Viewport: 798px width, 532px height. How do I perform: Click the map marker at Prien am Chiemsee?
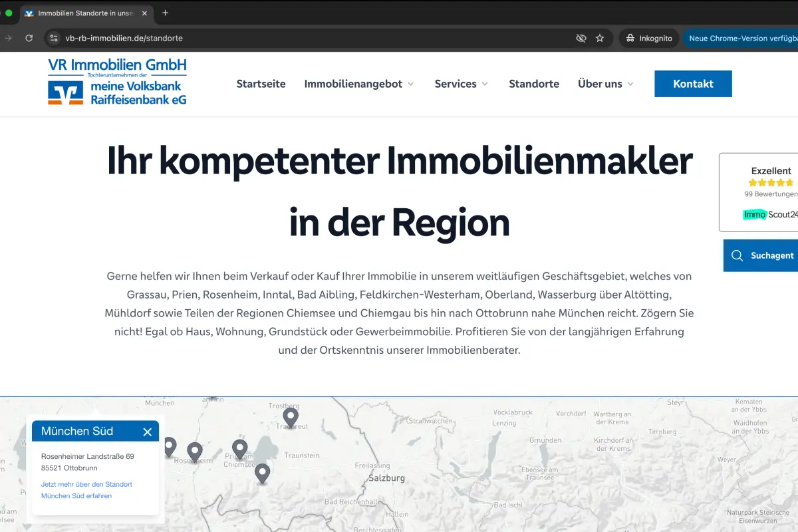pyautogui.click(x=239, y=450)
